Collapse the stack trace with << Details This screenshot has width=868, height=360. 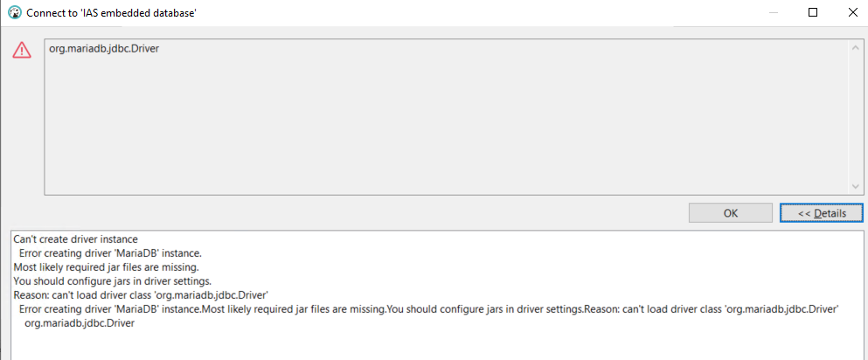822,213
